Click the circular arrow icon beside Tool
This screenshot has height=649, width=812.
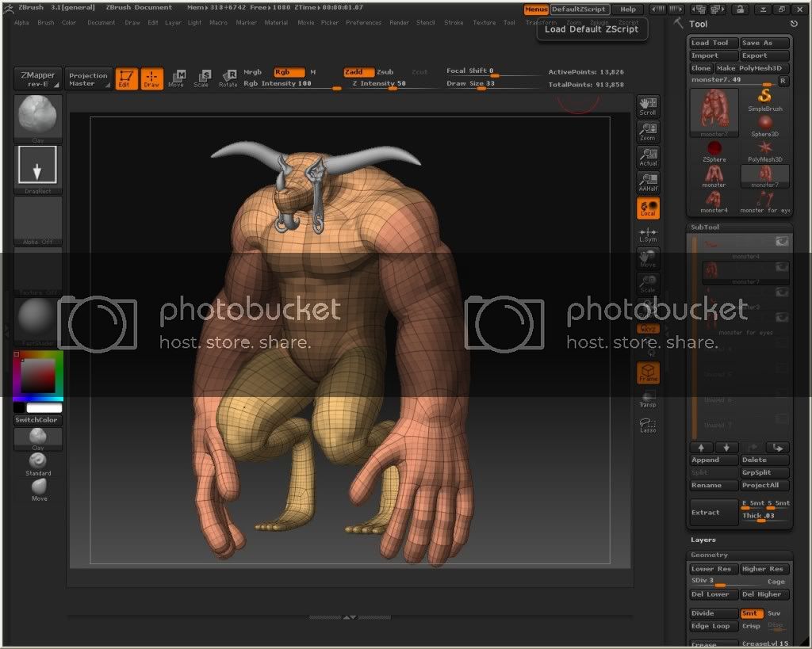(x=794, y=24)
